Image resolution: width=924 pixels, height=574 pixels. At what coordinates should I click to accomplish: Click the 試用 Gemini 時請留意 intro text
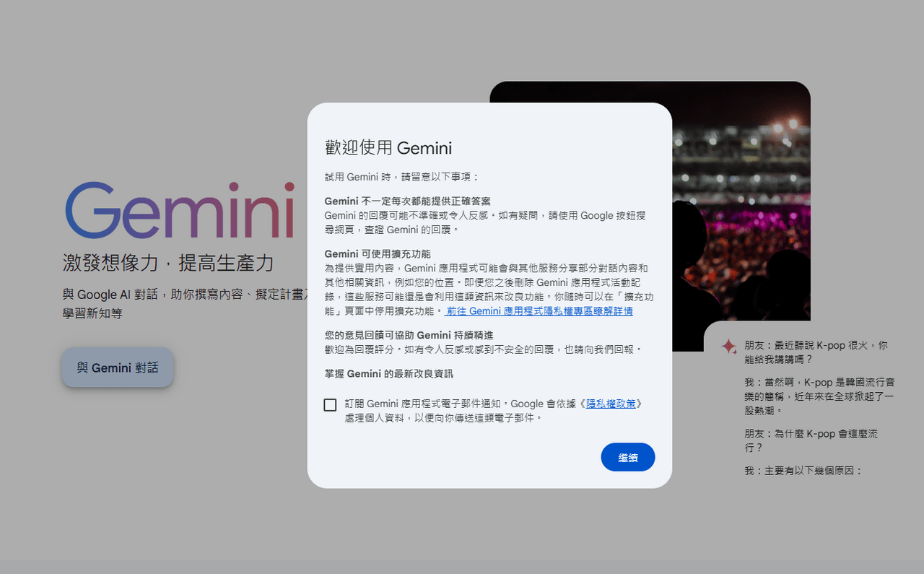pos(401,176)
